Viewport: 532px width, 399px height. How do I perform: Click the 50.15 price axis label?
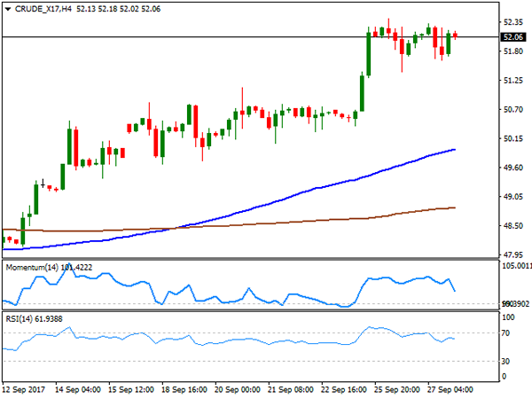513,138
